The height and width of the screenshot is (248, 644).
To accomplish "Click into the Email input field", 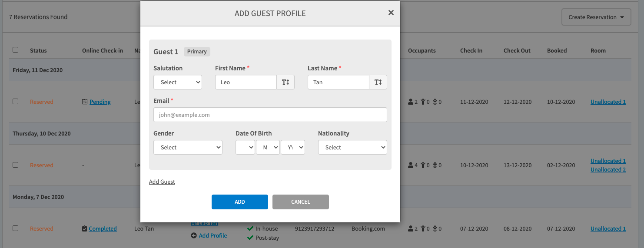I will (270, 115).
